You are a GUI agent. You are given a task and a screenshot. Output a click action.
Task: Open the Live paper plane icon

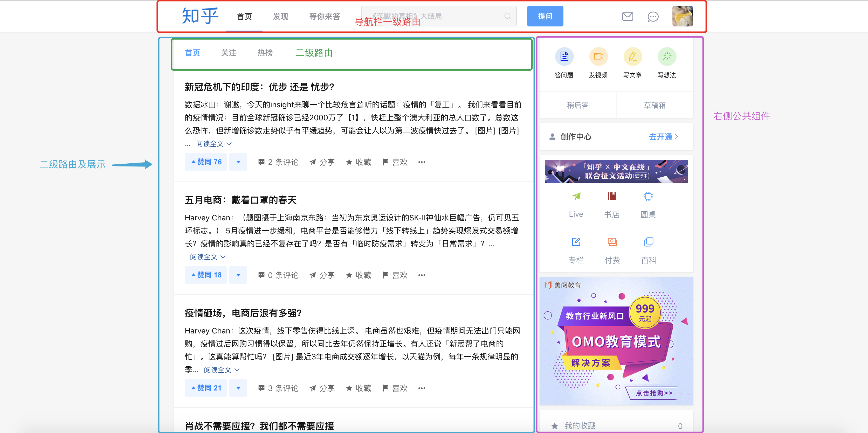click(576, 197)
